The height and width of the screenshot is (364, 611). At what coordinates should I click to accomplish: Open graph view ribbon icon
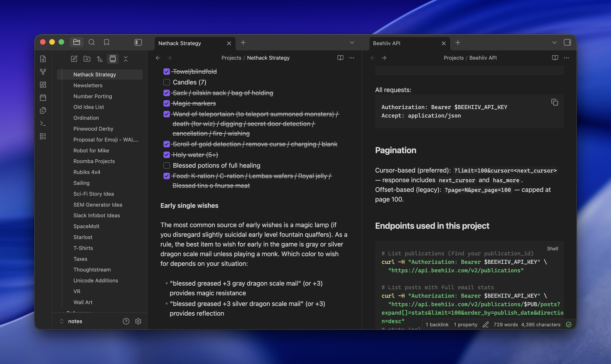point(43,72)
